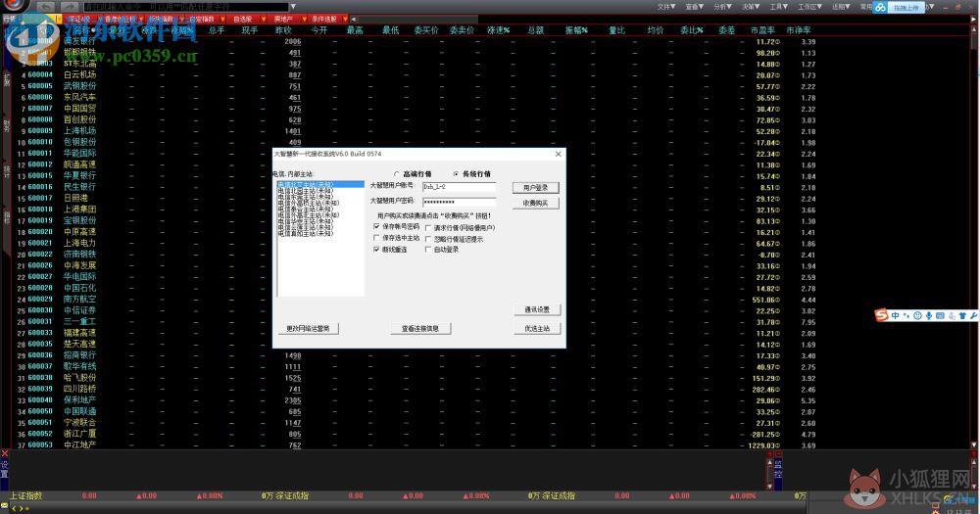Click the 通讯设置 button
This screenshot has width=980, height=514.
pyautogui.click(x=537, y=309)
